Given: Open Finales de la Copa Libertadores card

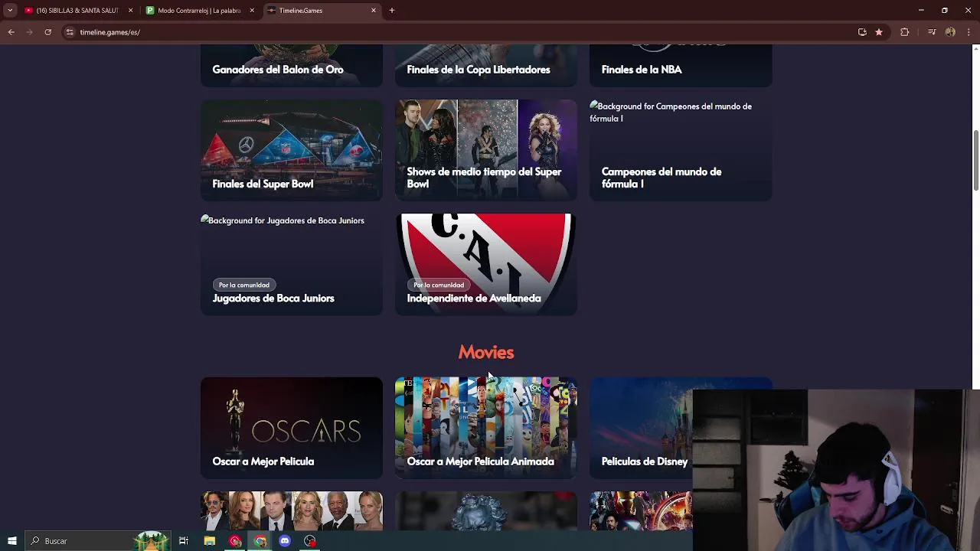Looking at the screenshot, I should pos(486,66).
